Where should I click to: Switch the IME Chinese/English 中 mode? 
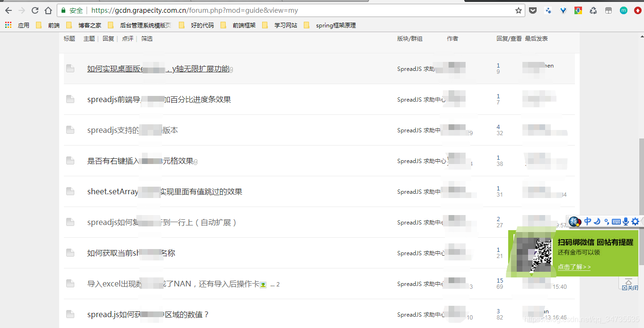pyautogui.click(x=588, y=221)
